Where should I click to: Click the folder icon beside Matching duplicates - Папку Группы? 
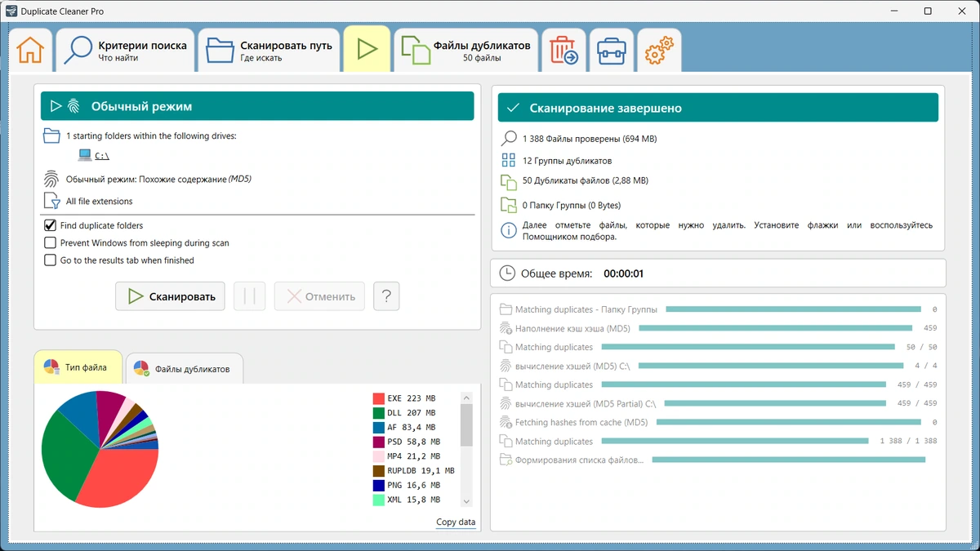(x=505, y=309)
